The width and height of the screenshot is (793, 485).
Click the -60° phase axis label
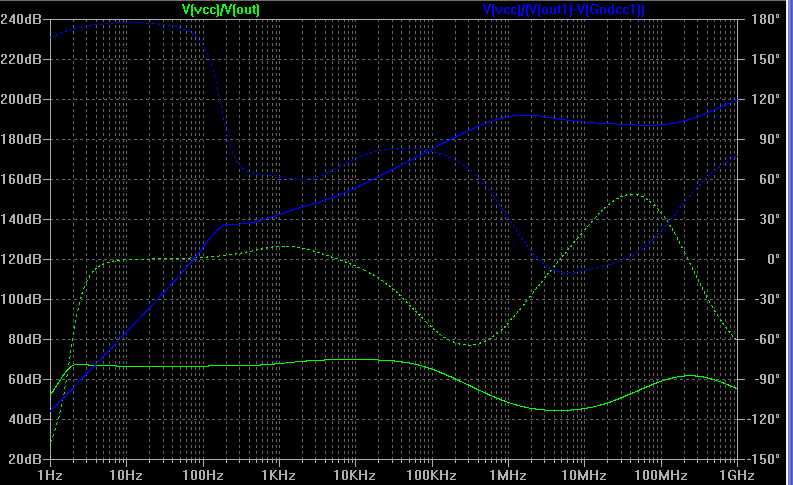point(767,339)
